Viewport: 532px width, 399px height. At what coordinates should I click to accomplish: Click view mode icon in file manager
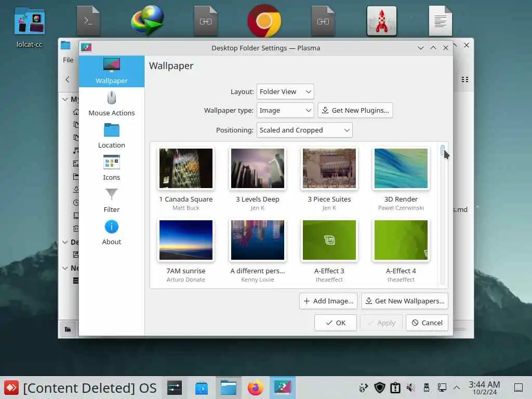465,79
